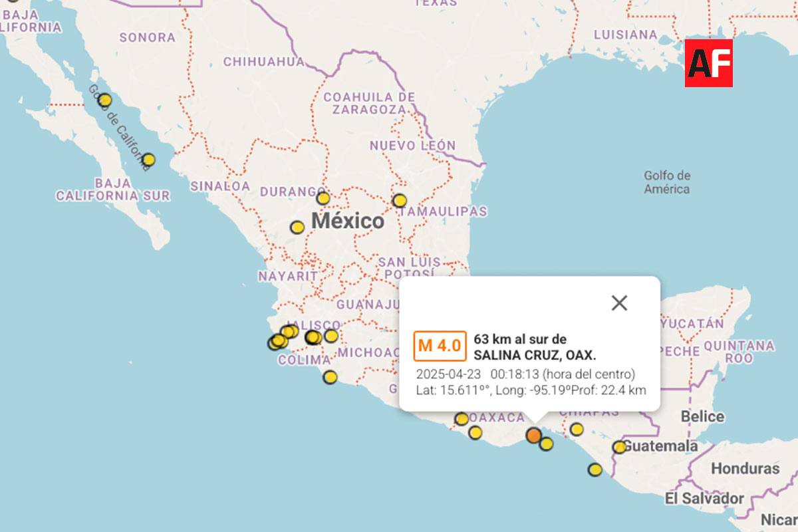Select the yellow marker above TAMAULIPAS label
This screenshot has height=532, width=798.
click(400, 200)
